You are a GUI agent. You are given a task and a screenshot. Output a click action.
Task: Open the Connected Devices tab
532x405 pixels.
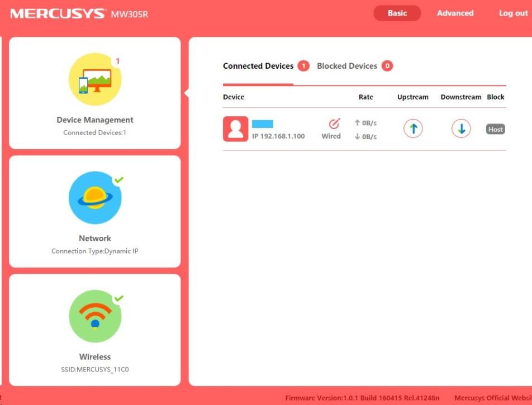click(258, 66)
